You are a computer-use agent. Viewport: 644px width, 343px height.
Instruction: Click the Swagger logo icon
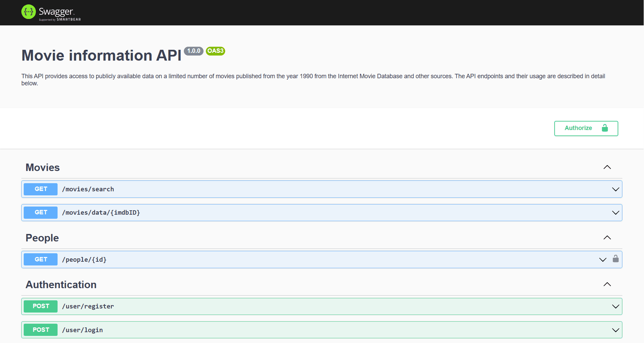tap(29, 11)
